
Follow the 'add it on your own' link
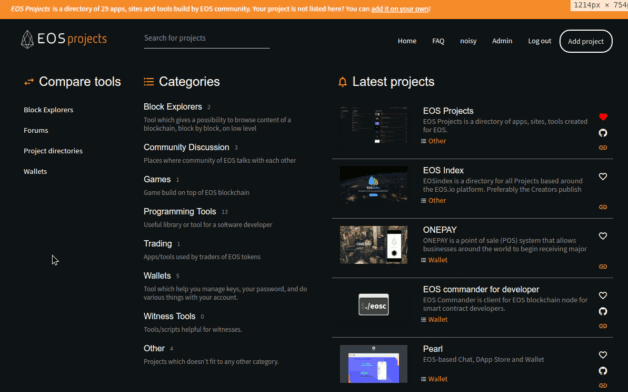pyautogui.click(x=400, y=9)
